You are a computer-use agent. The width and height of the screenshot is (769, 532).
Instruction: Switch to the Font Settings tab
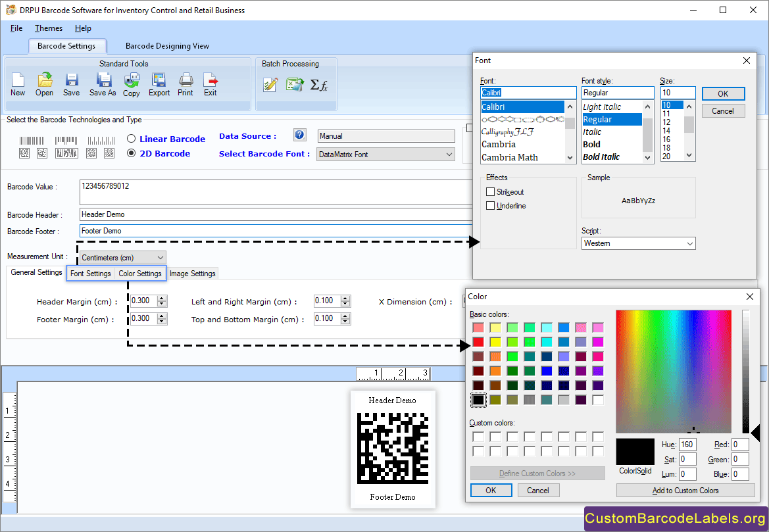pos(91,274)
